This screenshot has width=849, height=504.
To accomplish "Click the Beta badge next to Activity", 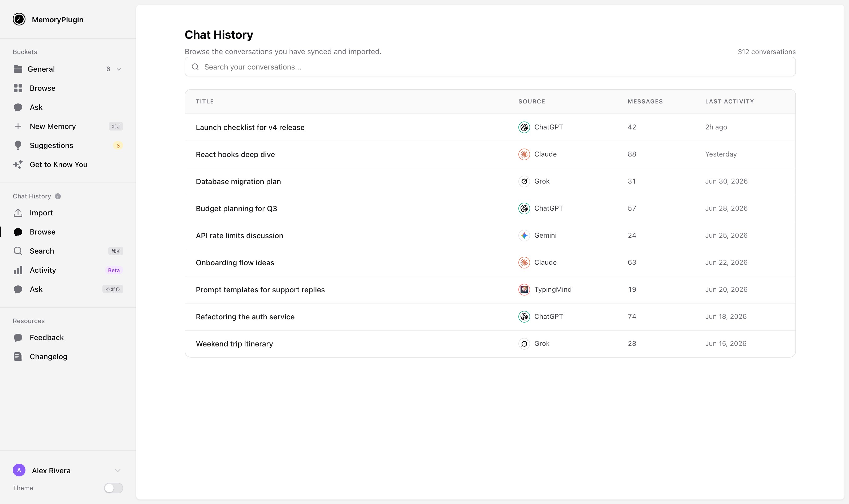I will (x=114, y=270).
